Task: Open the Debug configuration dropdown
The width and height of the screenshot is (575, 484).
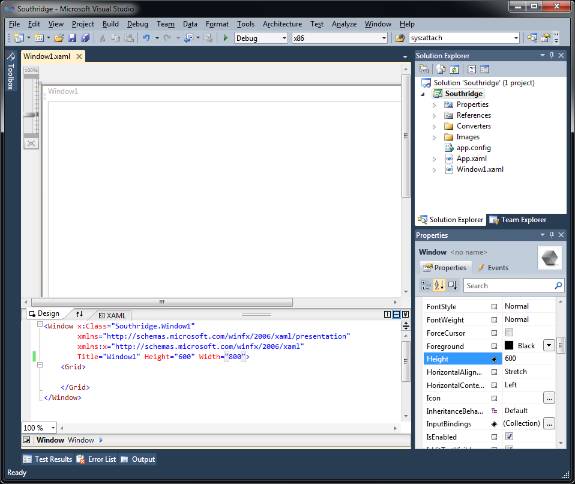Action: (284, 38)
